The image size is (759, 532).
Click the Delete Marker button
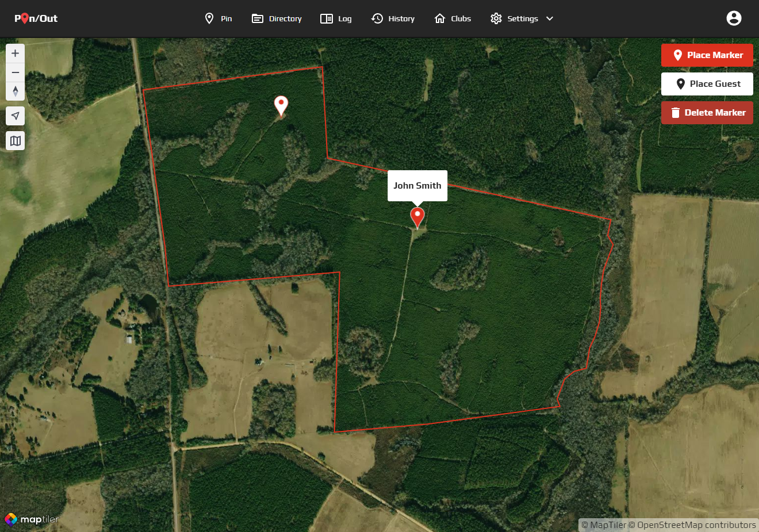coord(707,113)
